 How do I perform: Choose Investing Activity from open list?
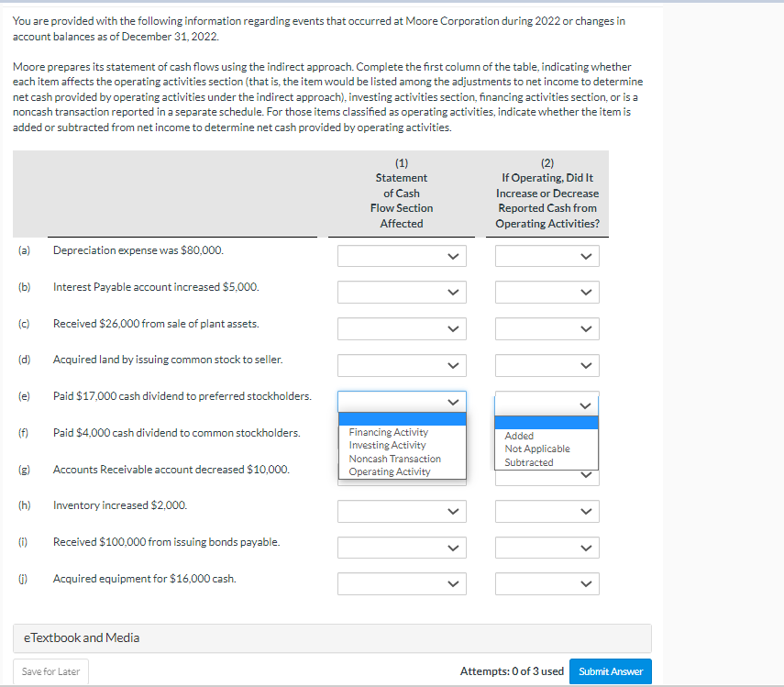pos(402,445)
